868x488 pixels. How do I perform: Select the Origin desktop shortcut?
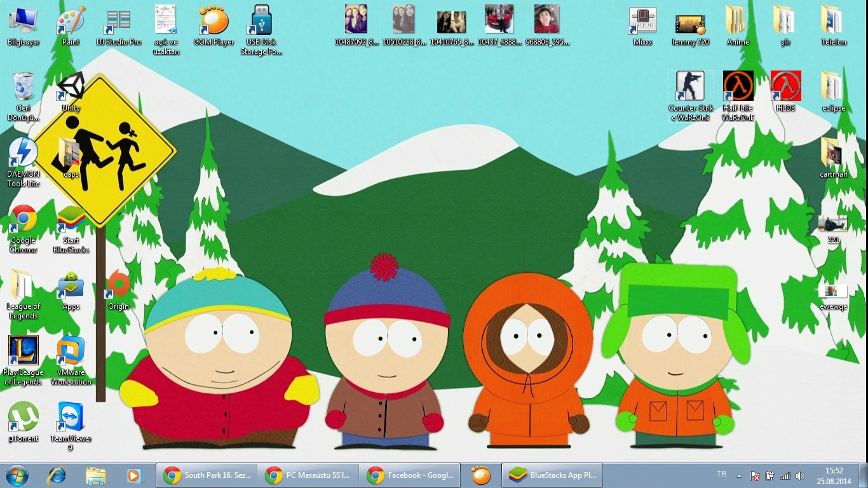coord(119,290)
